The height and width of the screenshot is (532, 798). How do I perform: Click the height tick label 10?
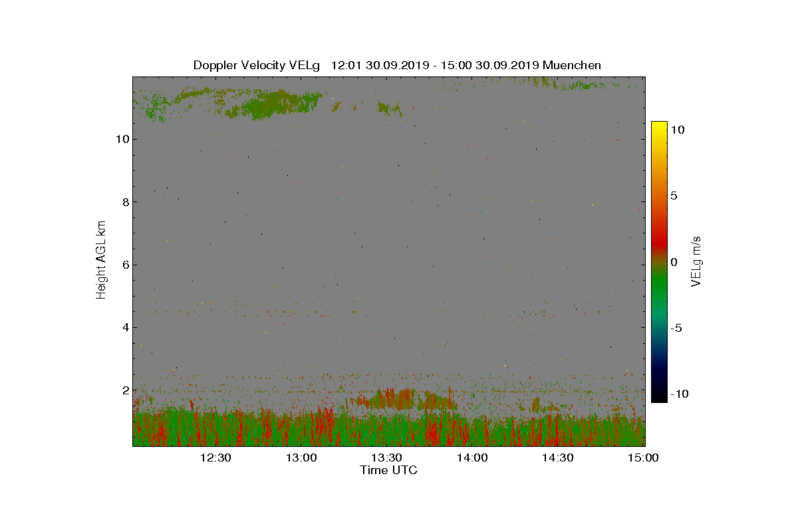point(122,139)
